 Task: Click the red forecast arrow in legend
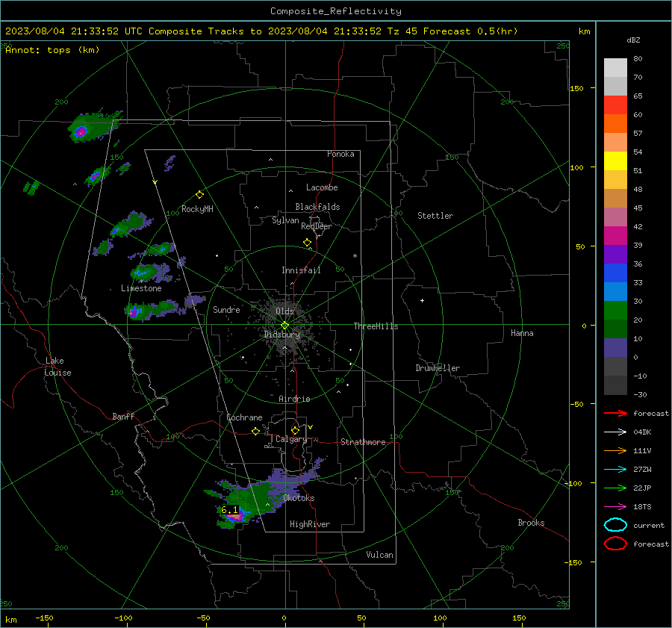click(x=615, y=413)
